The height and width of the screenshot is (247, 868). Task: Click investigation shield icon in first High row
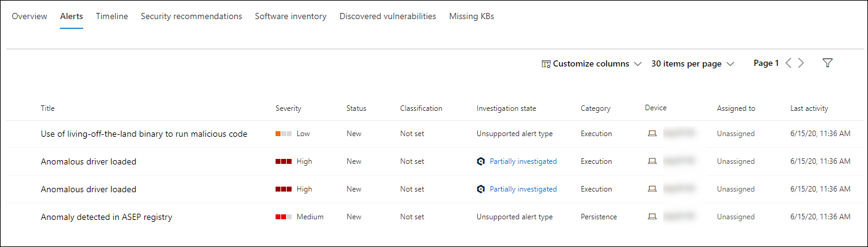point(481,161)
